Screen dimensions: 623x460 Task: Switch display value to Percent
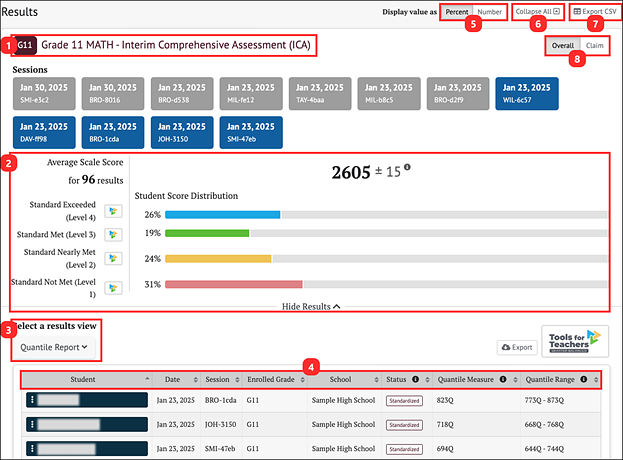(x=456, y=11)
